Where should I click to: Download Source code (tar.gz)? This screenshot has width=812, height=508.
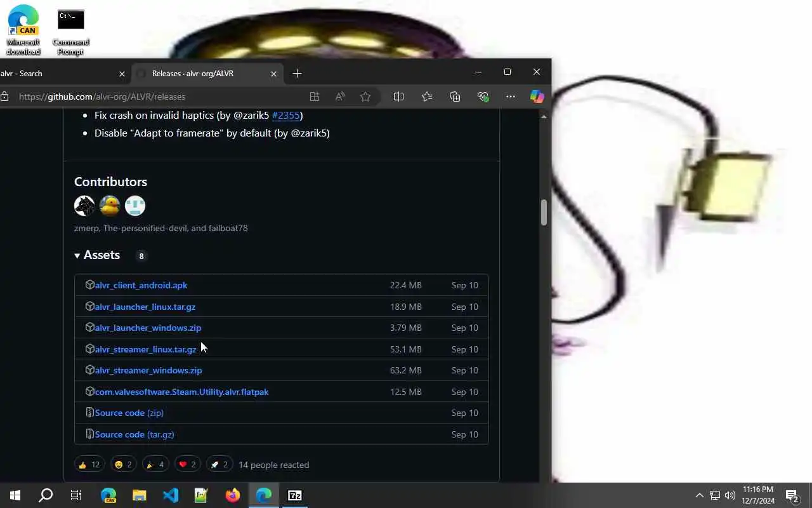(134, 434)
